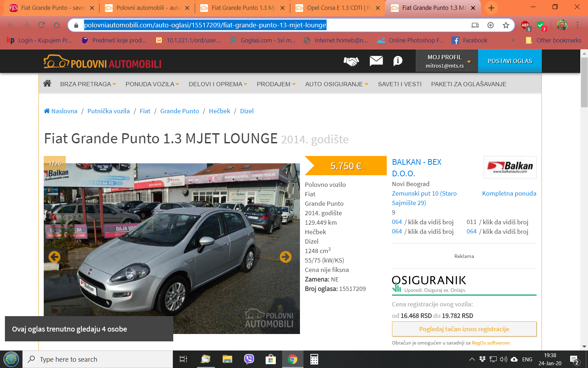The image size is (588, 368).
Task: Open PAKETI ZA OGLAŠAVANJE menu item
Action: 469,84
